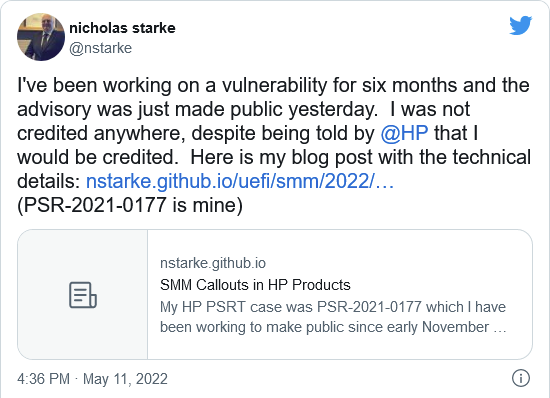The image size is (550, 398).
Task: Open the SMM Callouts in HP Products title
Action: (255, 285)
